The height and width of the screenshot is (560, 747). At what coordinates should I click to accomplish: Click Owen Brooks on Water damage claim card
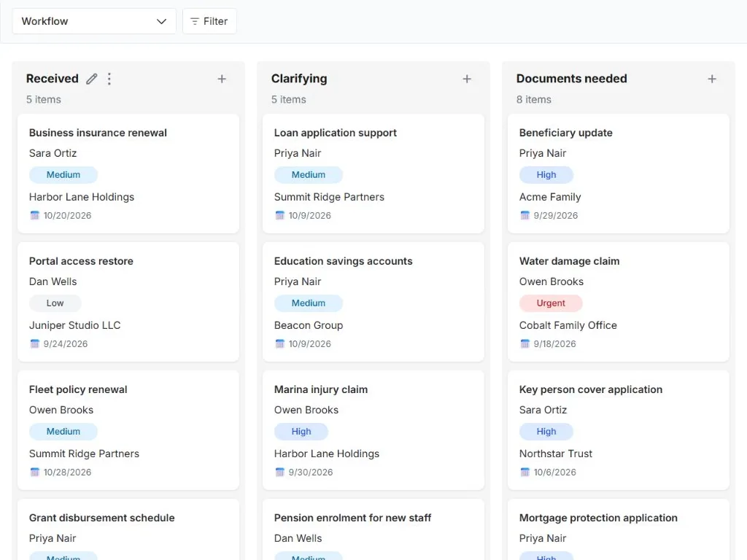pos(551,281)
